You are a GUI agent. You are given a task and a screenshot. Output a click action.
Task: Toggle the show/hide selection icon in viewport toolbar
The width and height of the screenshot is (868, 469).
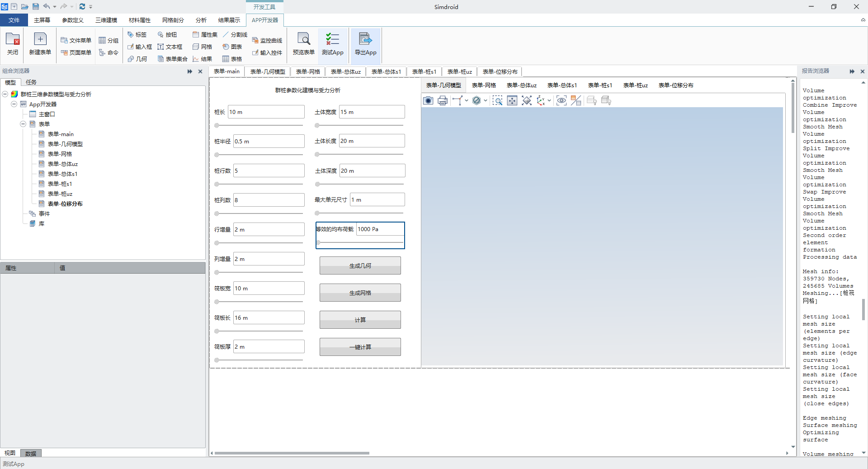click(576, 100)
